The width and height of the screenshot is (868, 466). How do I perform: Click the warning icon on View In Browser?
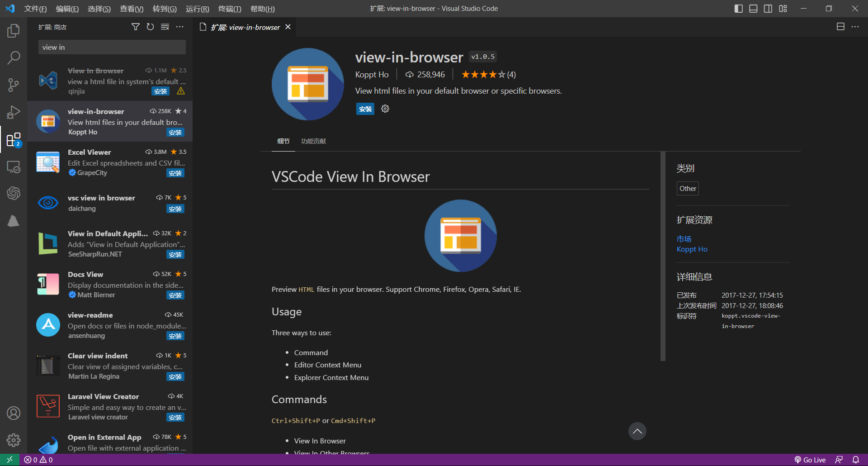pos(181,91)
